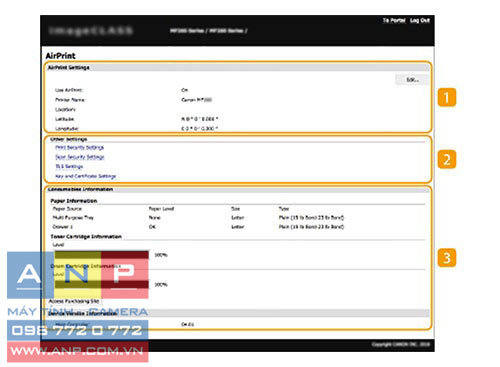Click the Paper Level column header
500x367 pixels.
coord(161,209)
